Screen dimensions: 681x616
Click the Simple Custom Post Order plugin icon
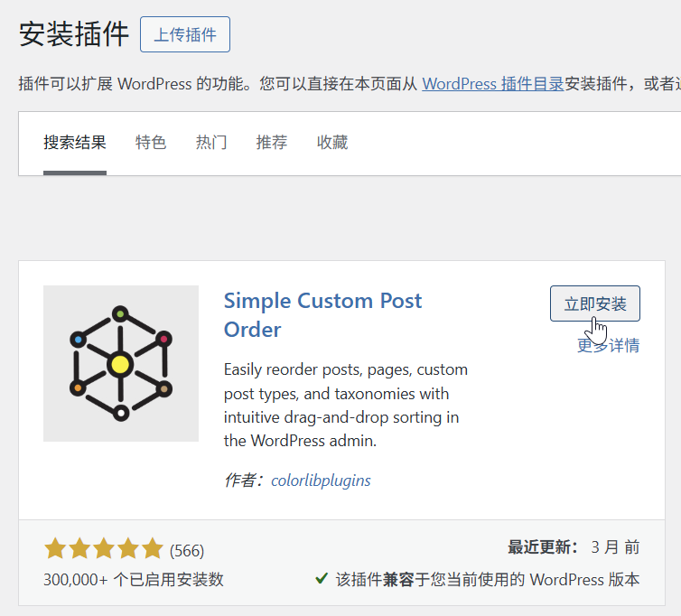pos(121,364)
